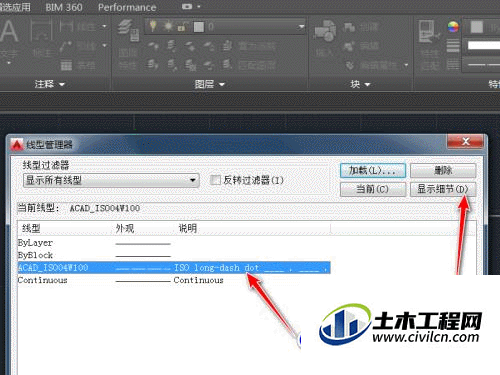Click the 说明 column header
500x375 pixels.
pyautogui.click(x=188, y=228)
